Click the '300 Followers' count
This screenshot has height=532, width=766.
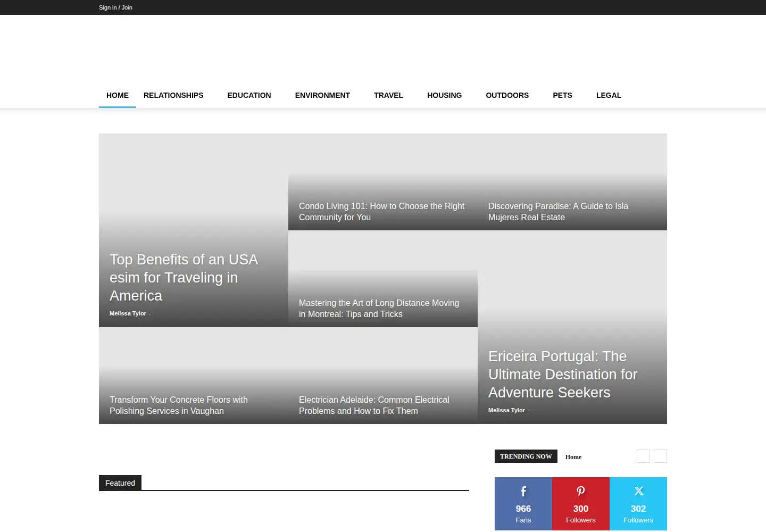581,514
